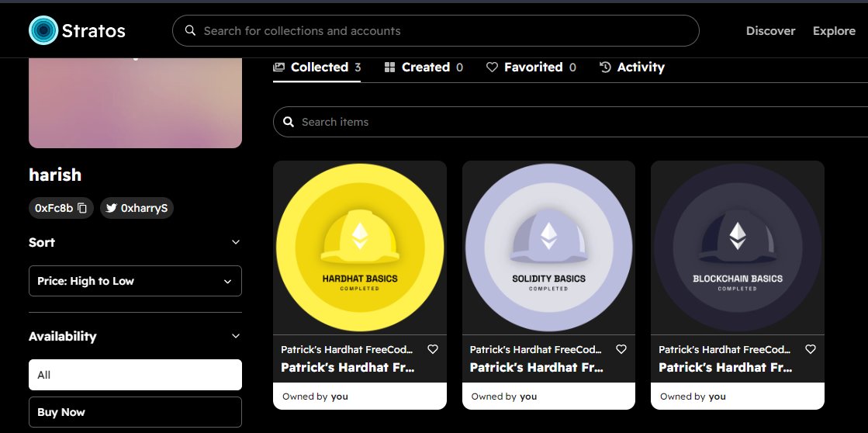Open the Explore menu

click(834, 31)
